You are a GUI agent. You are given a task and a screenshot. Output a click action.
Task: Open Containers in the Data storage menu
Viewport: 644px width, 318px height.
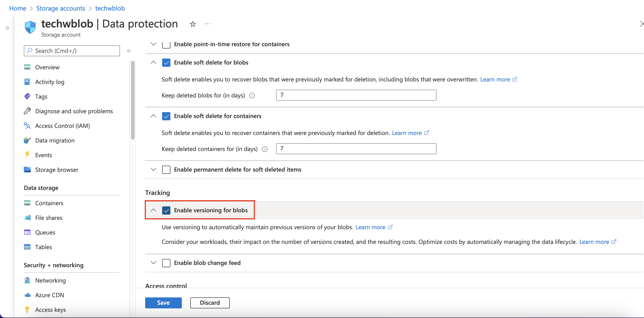point(49,203)
